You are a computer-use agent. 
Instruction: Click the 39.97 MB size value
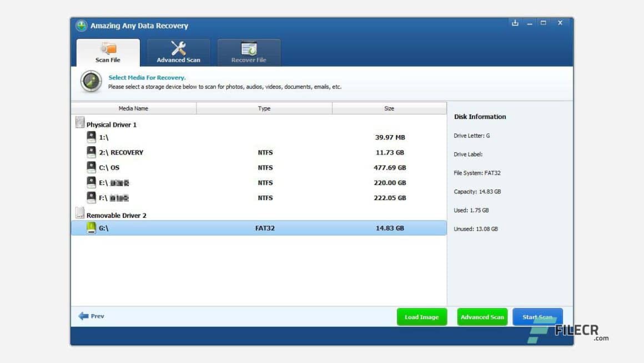coord(390,137)
